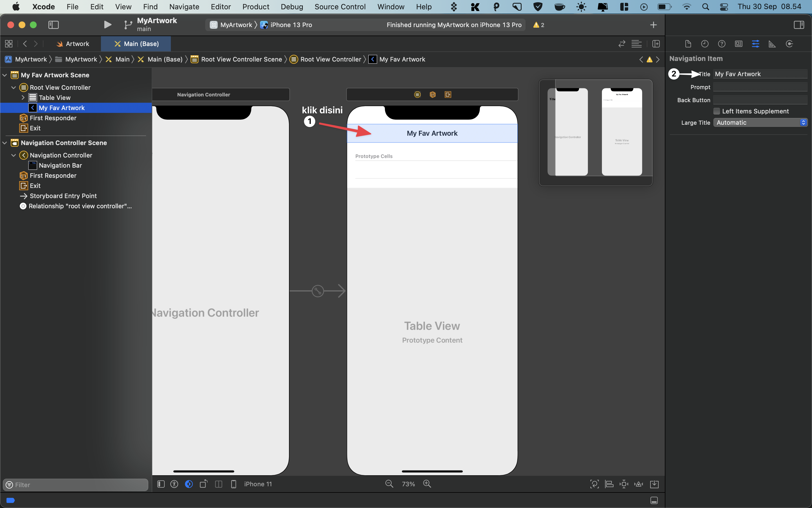The image size is (812, 508).
Task: Switch to the Artwork tab
Action: pos(73,44)
